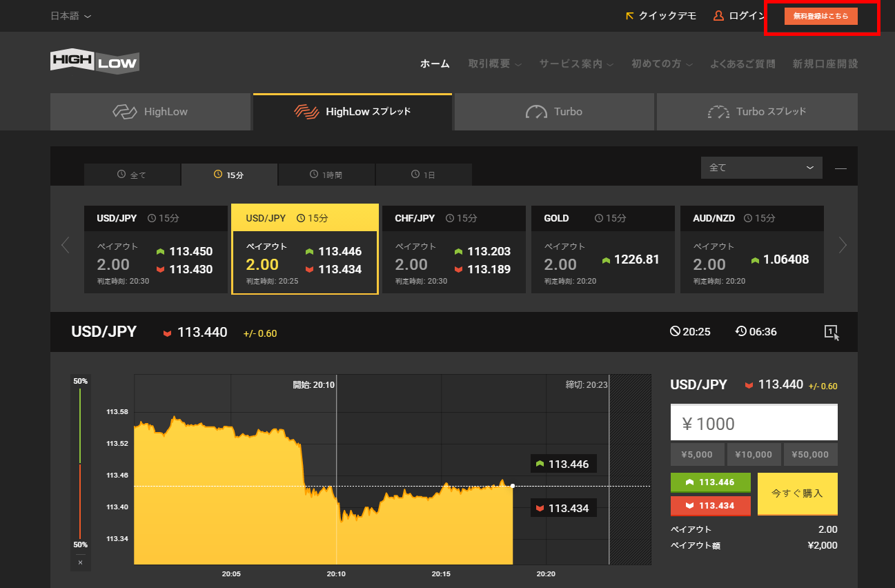Switch to the Turbo tab
Screen dimensions: 895x588
(x=554, y=112)
